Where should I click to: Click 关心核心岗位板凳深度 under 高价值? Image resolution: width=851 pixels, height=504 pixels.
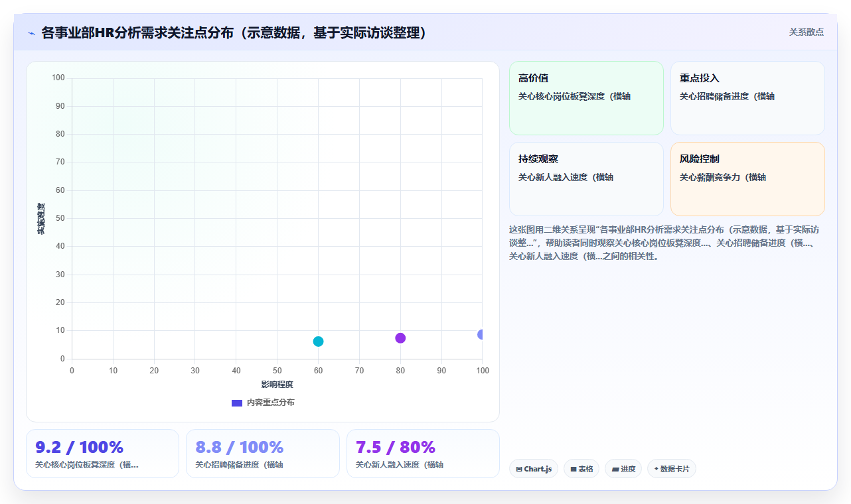point(574,96)
